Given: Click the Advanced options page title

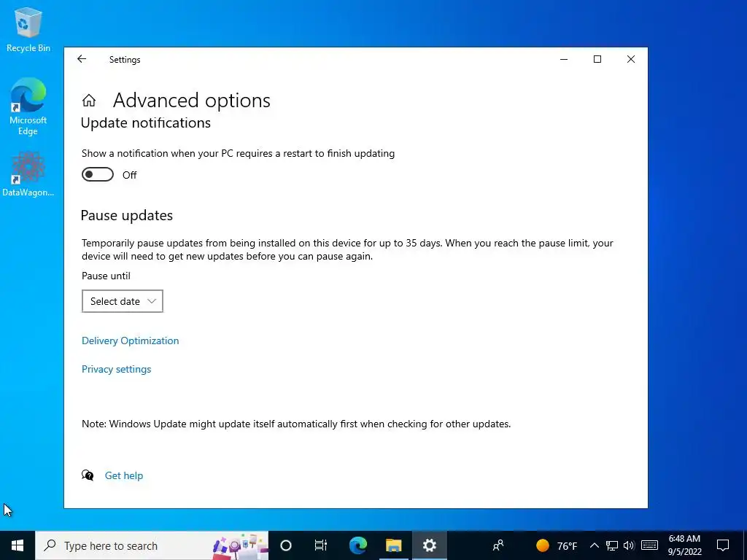Looking at the screenshot, I should pyautogui.click(x=192, y=101).
